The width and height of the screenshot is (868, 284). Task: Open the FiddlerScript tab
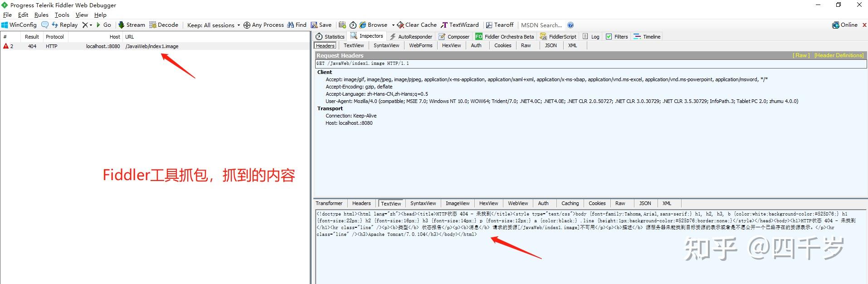pyautogui.click(x=558, y=37)
